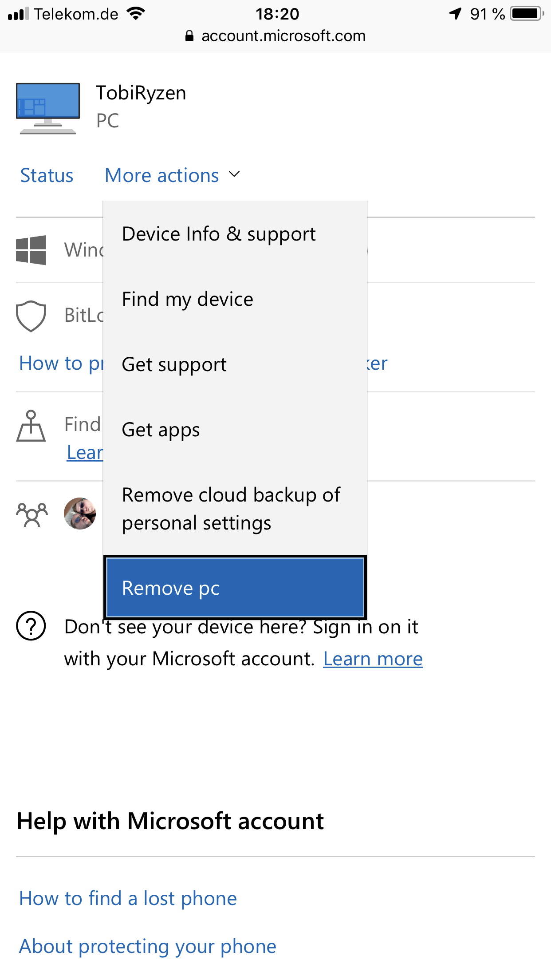551x980 pixels.
Task: Open the Learn more link
Action: click(x=373, y=659)
